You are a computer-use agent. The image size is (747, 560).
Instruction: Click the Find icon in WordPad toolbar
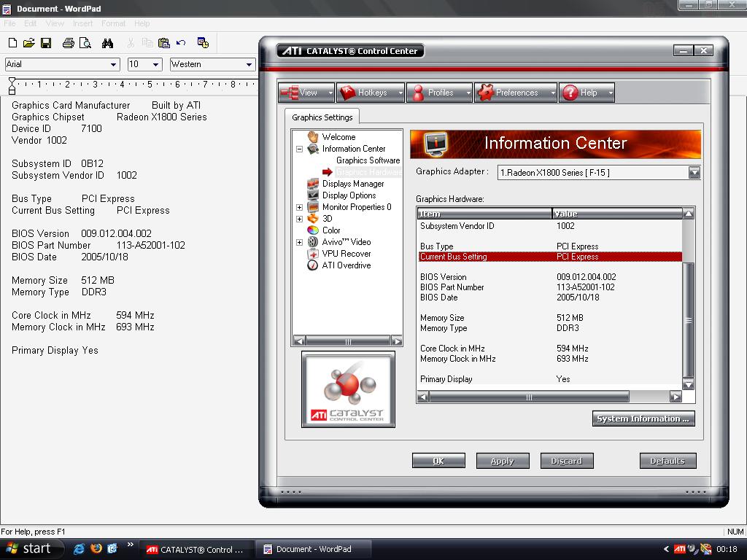(107, 43)
